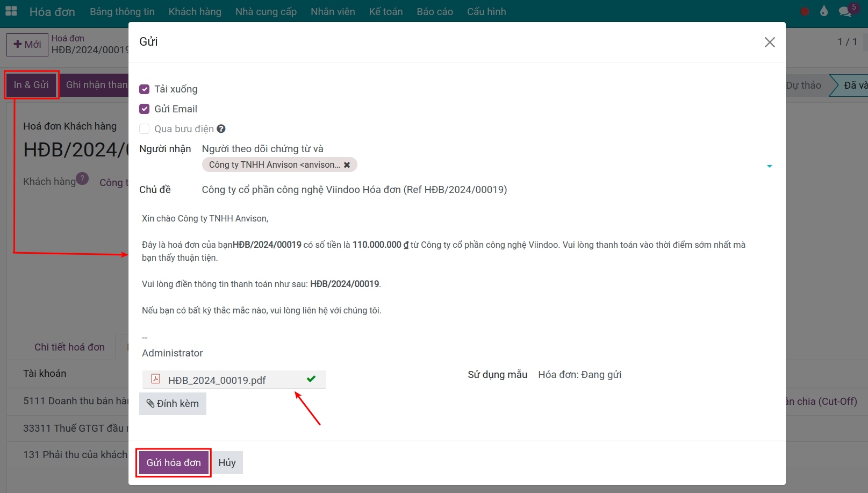Click the red recording indicator dot
Screen dimensions: 868x493
click(805, 11)
